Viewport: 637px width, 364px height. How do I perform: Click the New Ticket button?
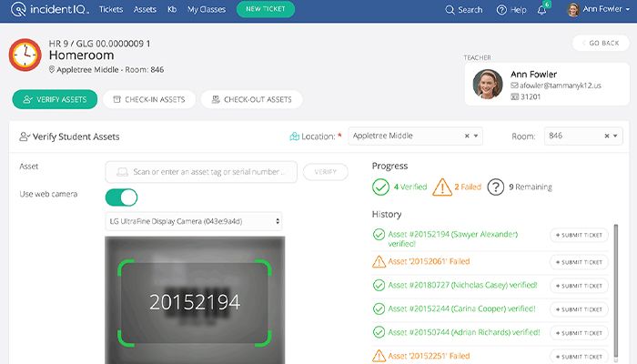tap(266, 9)
